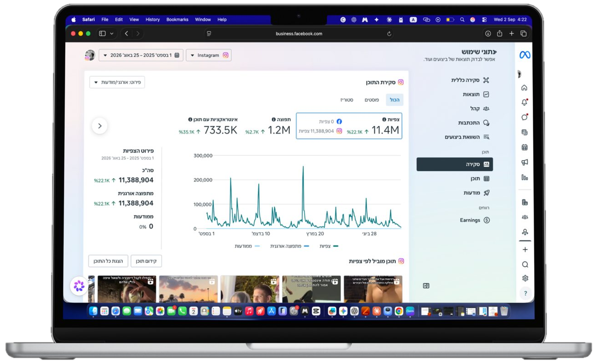Open the Insights bar chart rail icon

tap(525, 177)
